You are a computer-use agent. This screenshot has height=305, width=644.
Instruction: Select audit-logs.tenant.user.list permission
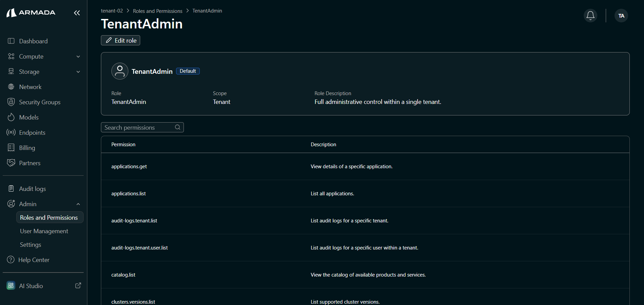pyautogui.click(x=365, y=248)
